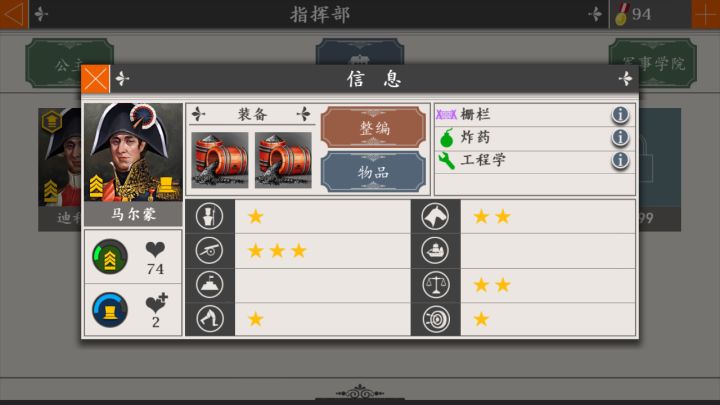Select the first gunpowder barrel equipment slot
This screenshot has height=405, width=720.
pyautogui.click(x=219, y=160)
